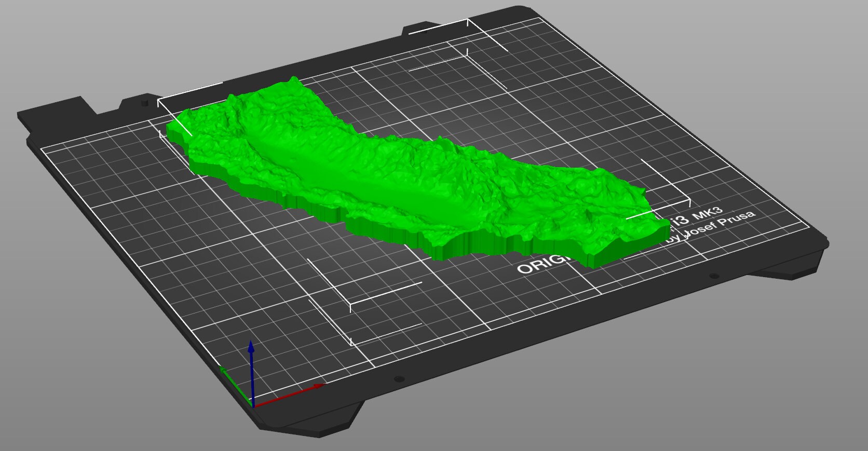Click the red X axis arrow
This screenshot has width=868, height=451.
click(289, 395)
